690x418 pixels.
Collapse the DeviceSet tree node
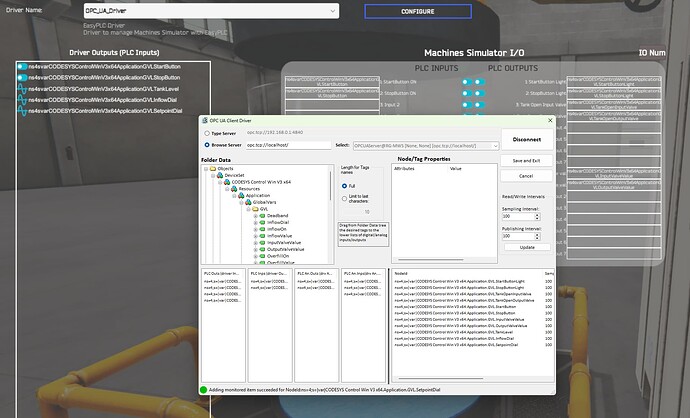pos(213,176)
